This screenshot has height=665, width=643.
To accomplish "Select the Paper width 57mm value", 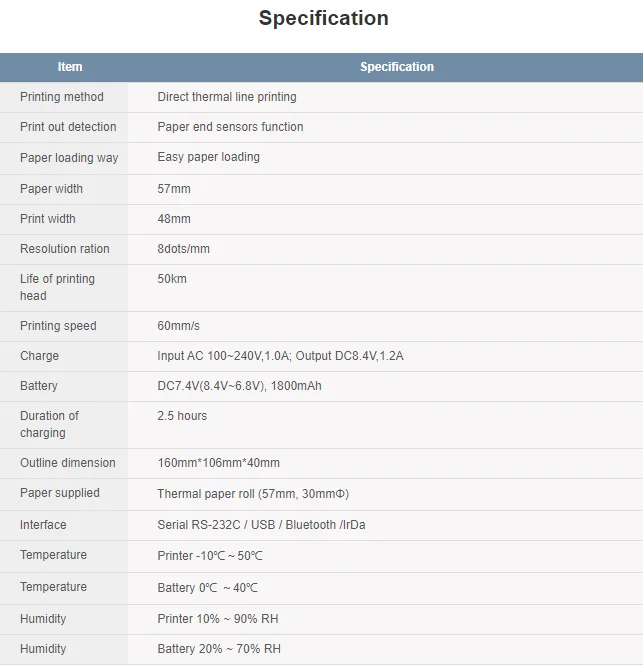I will (x=174, y=189).
